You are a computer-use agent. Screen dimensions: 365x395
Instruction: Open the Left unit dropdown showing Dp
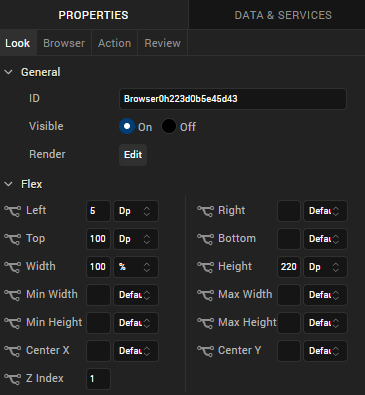point(136,211)
